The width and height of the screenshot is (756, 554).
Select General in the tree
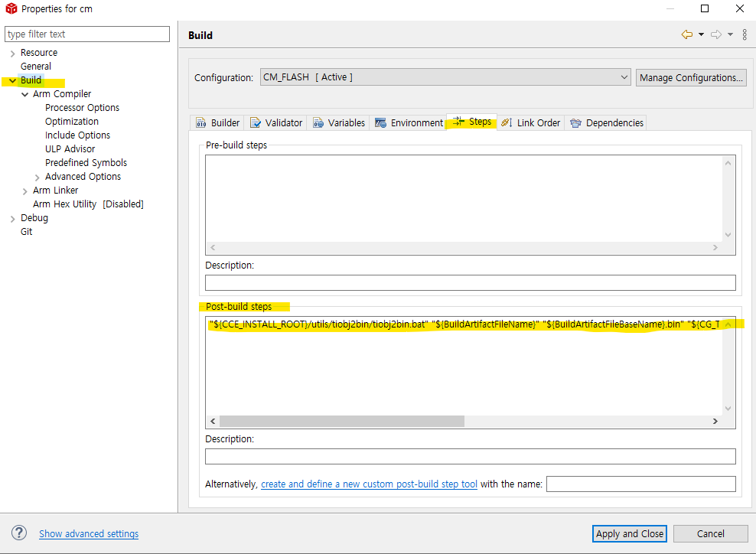click(x=36, y=66)
